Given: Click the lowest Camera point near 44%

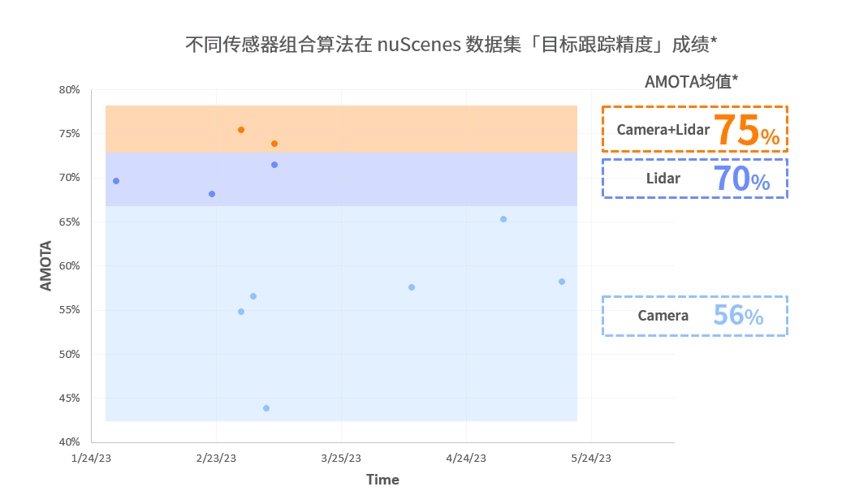Looking at the screenshot, I should point(266,408).
